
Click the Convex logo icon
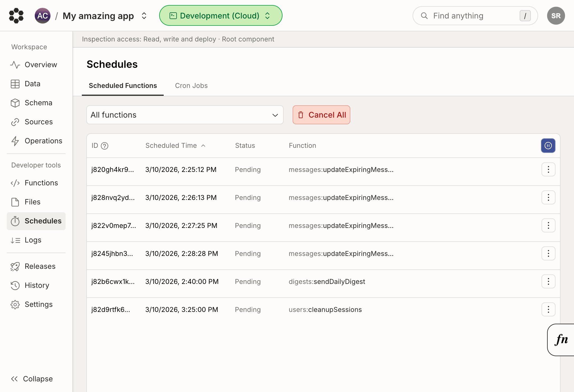pos(16,16)
